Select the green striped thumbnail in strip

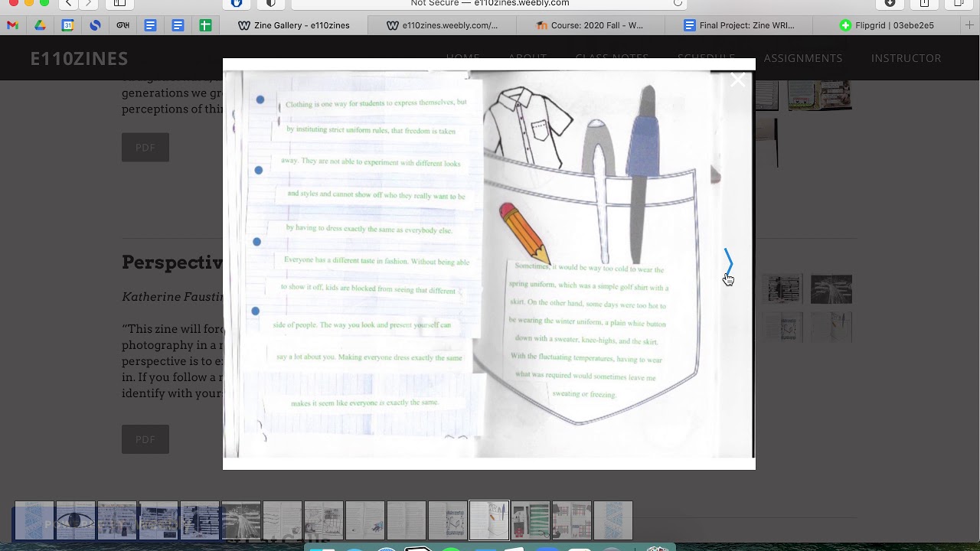click(531, 520)
